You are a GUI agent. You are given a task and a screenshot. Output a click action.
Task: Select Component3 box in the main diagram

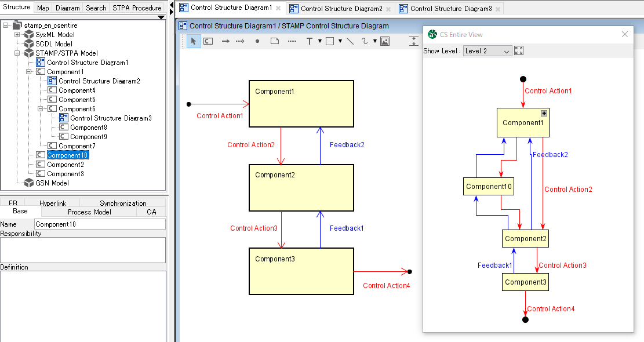point(301,271)
